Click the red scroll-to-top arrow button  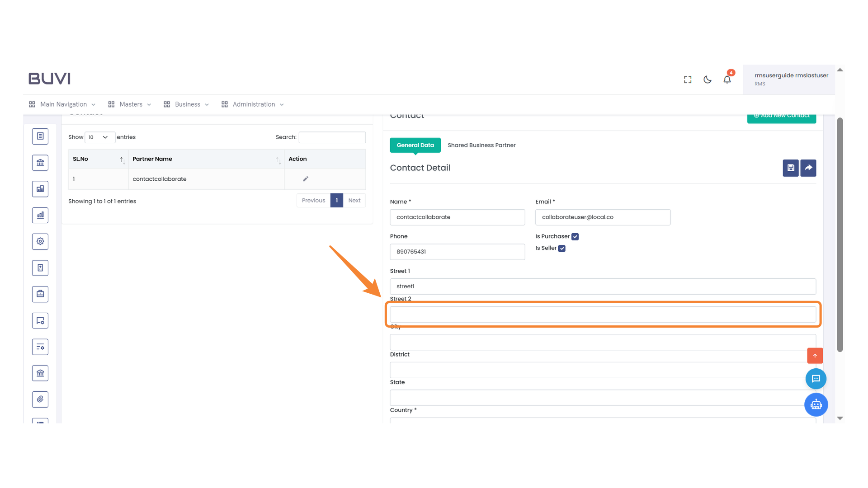815,356
